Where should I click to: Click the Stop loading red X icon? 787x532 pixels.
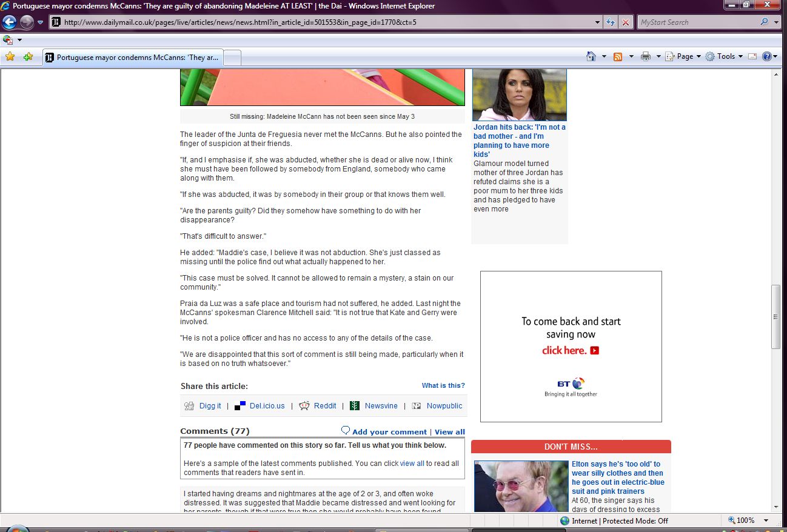click(626, 22)
